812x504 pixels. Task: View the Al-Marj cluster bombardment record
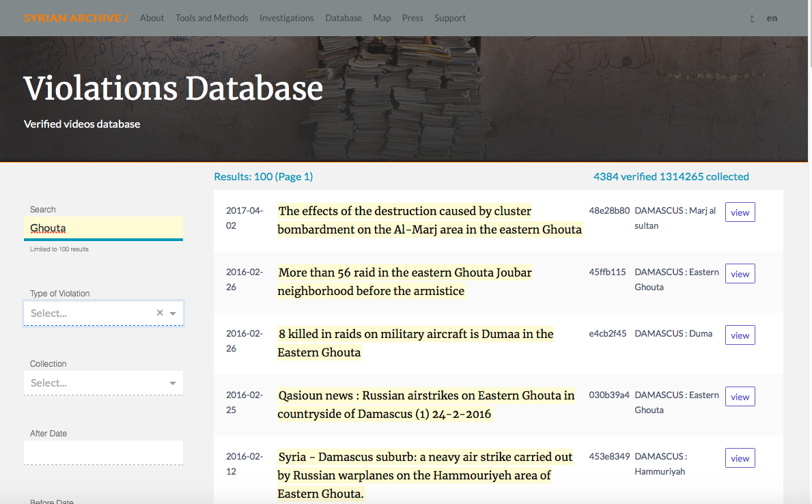coord(740,212)
